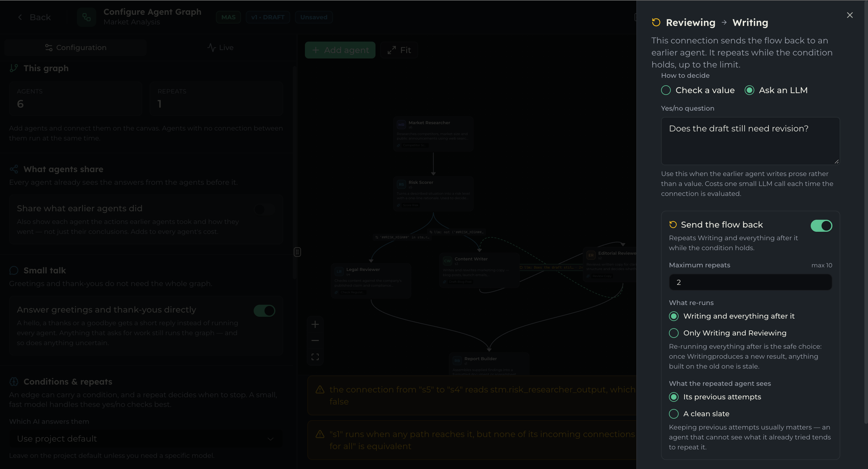Click the agent graph icon in header

point(86,17)
